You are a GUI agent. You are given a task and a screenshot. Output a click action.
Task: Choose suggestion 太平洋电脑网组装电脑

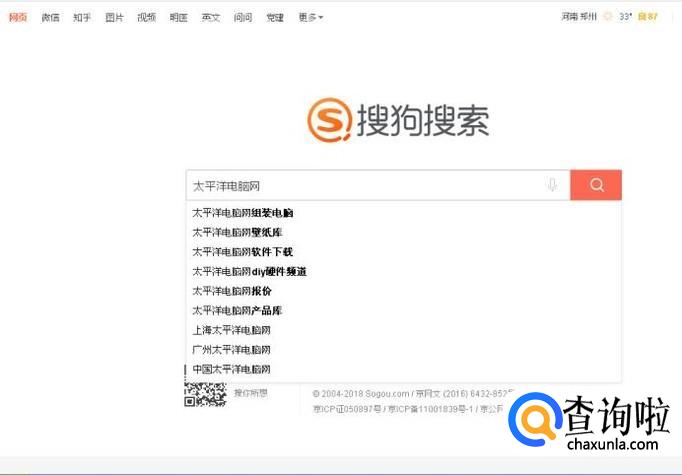point(403,213)
